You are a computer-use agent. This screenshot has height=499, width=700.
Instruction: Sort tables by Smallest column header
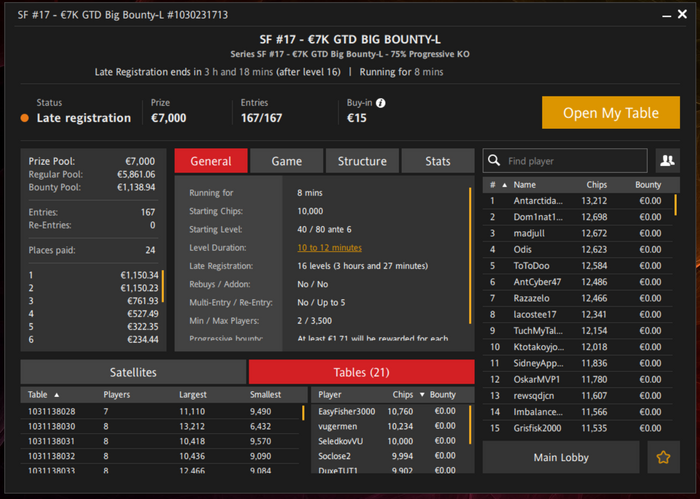tap(265, 395)
